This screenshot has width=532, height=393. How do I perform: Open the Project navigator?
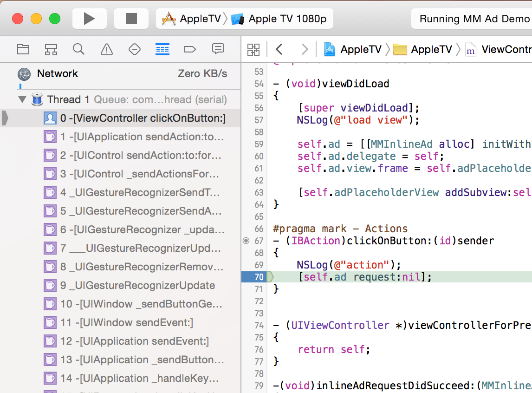[23, 49]
